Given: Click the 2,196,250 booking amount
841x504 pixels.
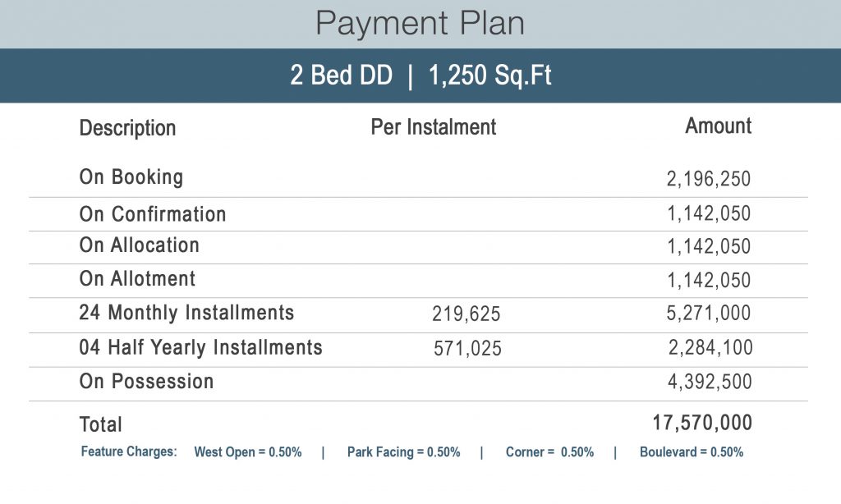Looking at the screenshot, I should [x=709, y=179].
